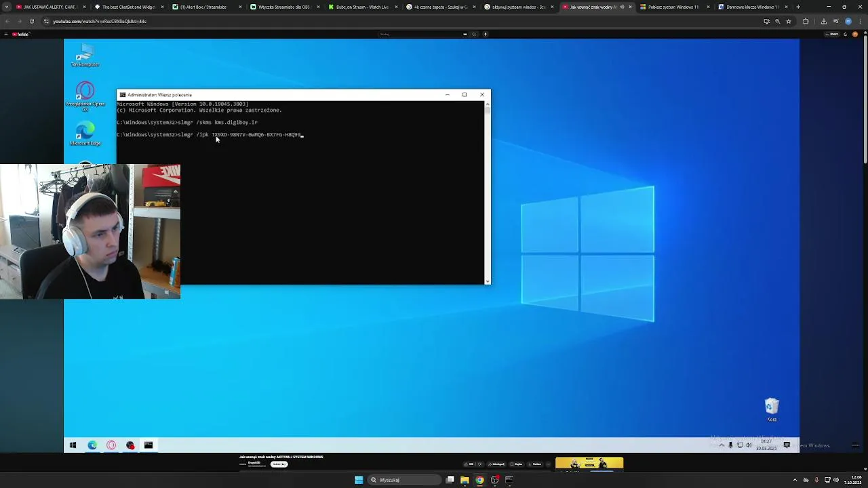Reload the page in Chrome
868x488 pixels.
point(31,21)
